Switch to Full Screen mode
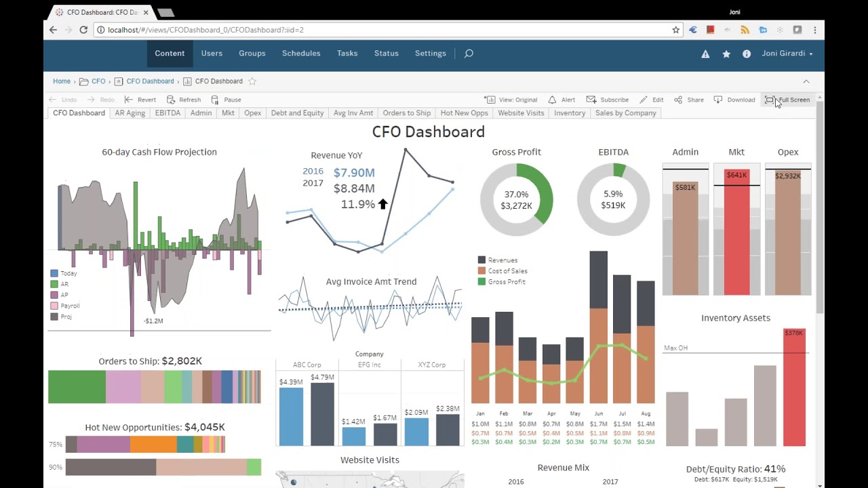Image resolution: width=868 pixels, height=488 pixels. [787, 100]
